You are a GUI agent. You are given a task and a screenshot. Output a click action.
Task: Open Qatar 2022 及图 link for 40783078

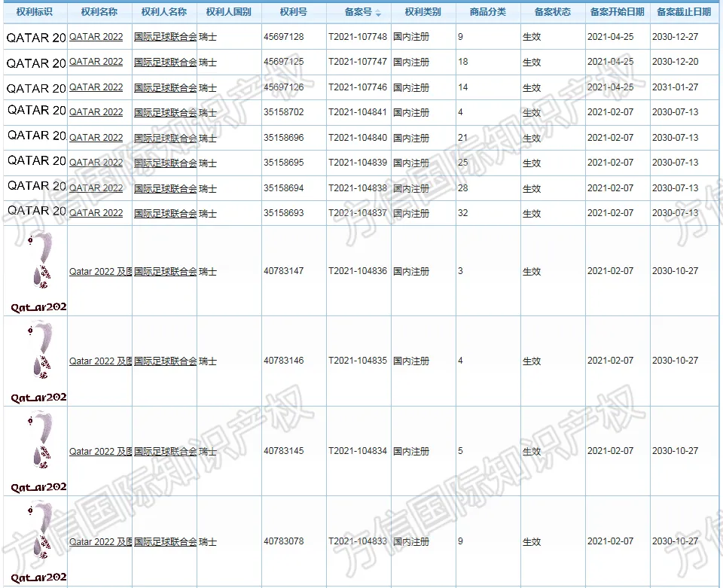tap(100, 542)
